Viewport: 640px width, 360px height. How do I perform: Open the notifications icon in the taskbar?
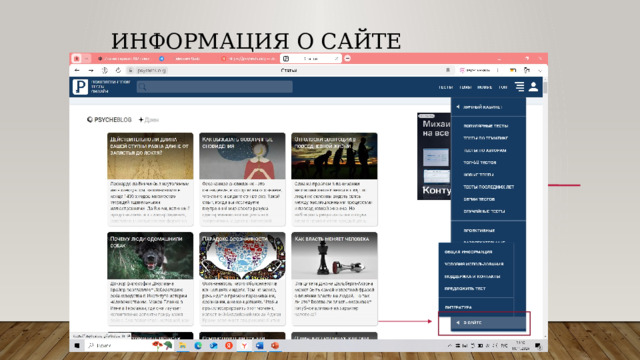538,346
